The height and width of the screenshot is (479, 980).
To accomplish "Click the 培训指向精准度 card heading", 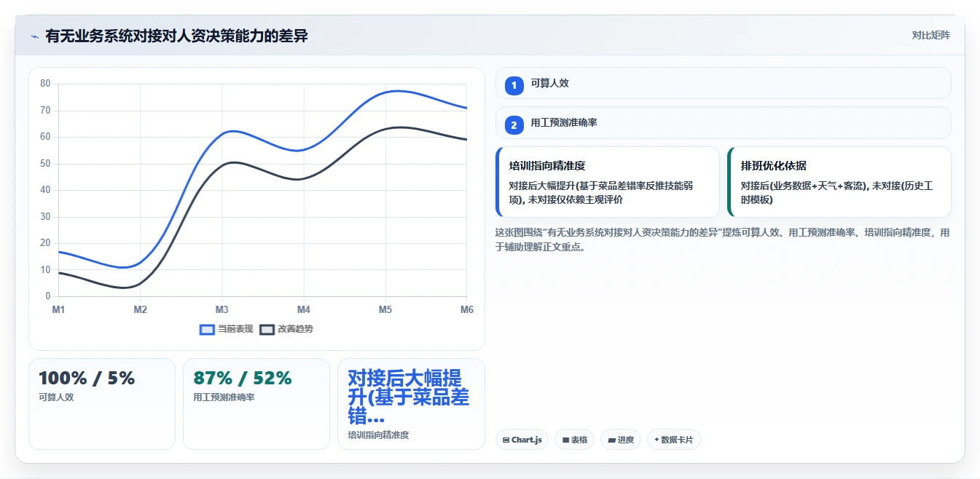I will [547, 165].
